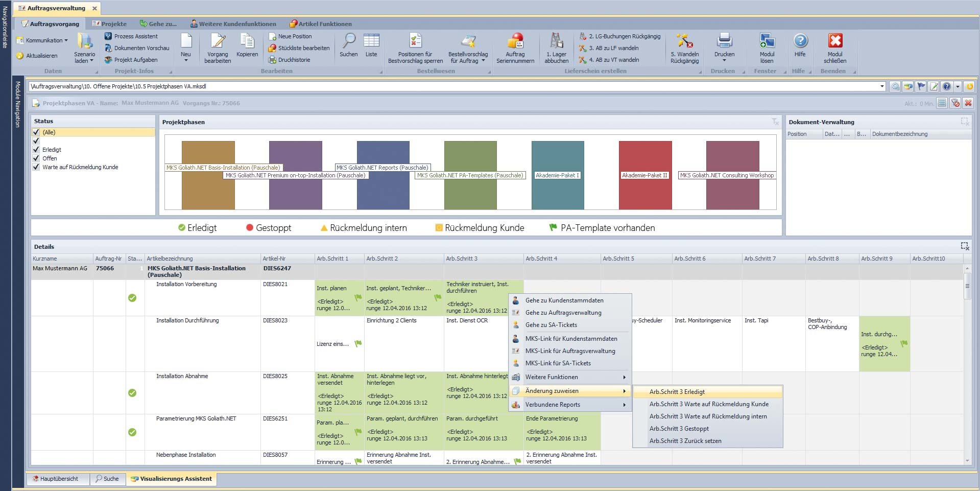Expand the Kommunikation dropdown
Screen dimensions: 980x491
(x=42, y=40)
